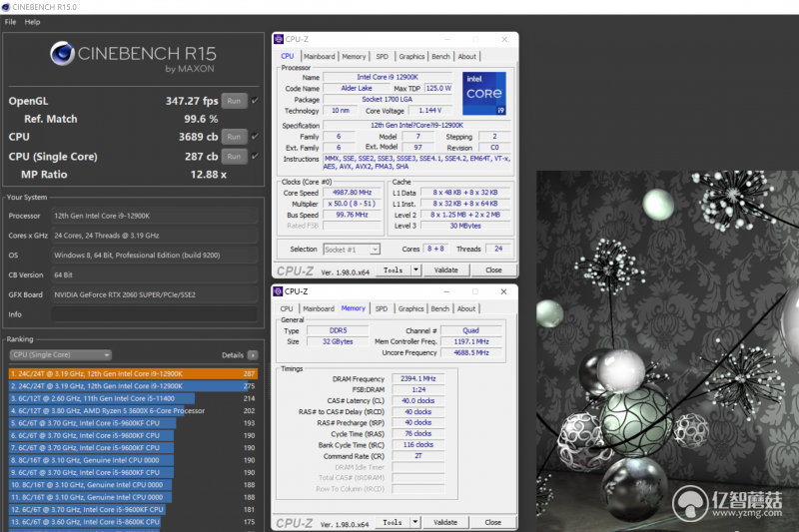Click the CAS# Latency value 40.0 clocks

417,400
